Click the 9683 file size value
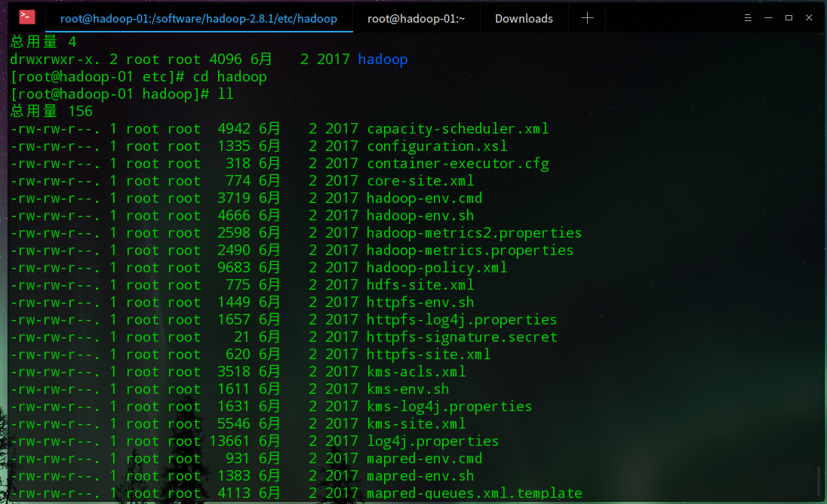 tap(234, 268)
